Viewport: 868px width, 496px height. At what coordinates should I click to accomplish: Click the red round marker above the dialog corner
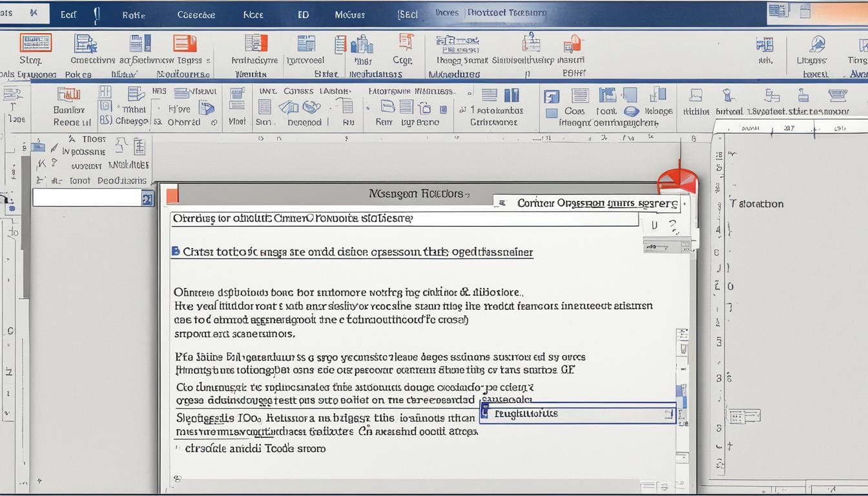pos(677,180)
